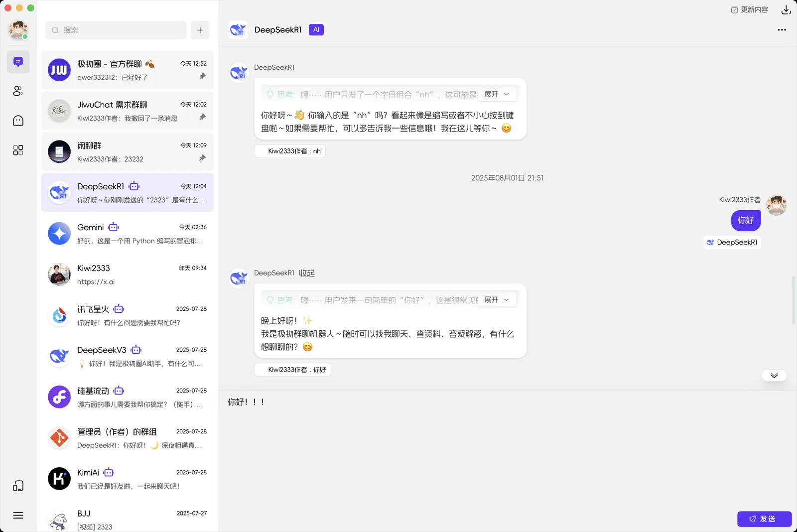Send the message with 发送 button

764,519
